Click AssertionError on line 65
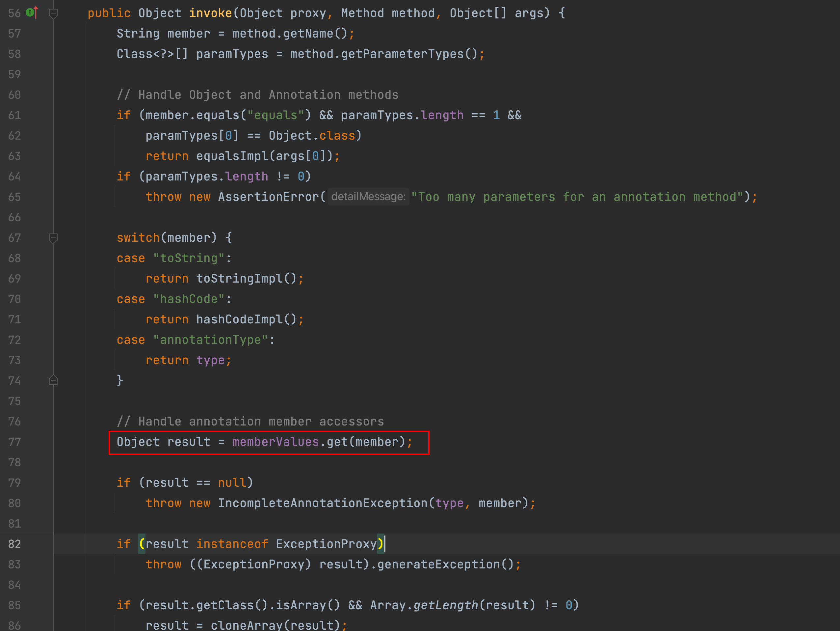Screen dimensions: 840x631 269,197
